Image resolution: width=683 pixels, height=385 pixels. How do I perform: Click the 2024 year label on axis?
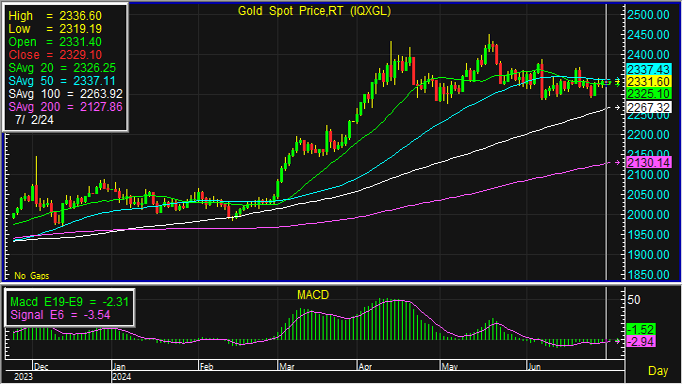click(122, 377)
